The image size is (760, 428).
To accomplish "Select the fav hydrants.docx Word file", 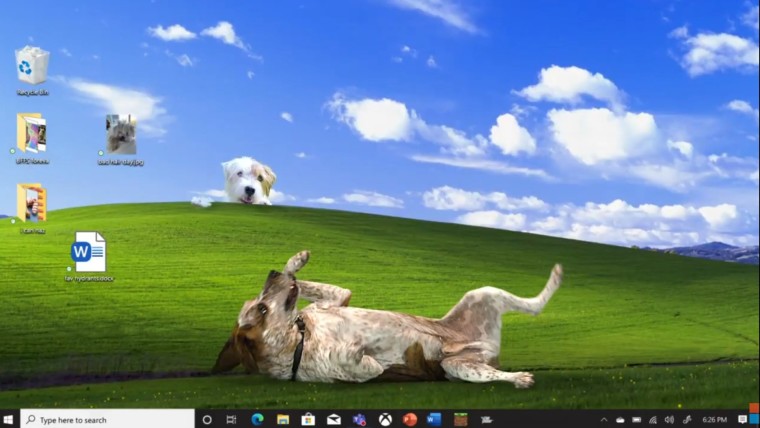I will tap(89, 256).
